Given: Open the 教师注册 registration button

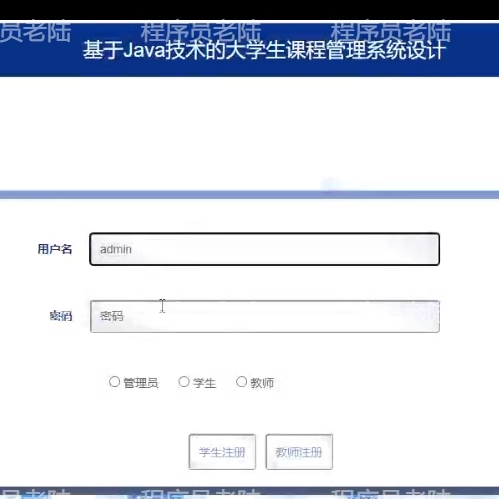Looking at the screenshot, I should 299,452.
